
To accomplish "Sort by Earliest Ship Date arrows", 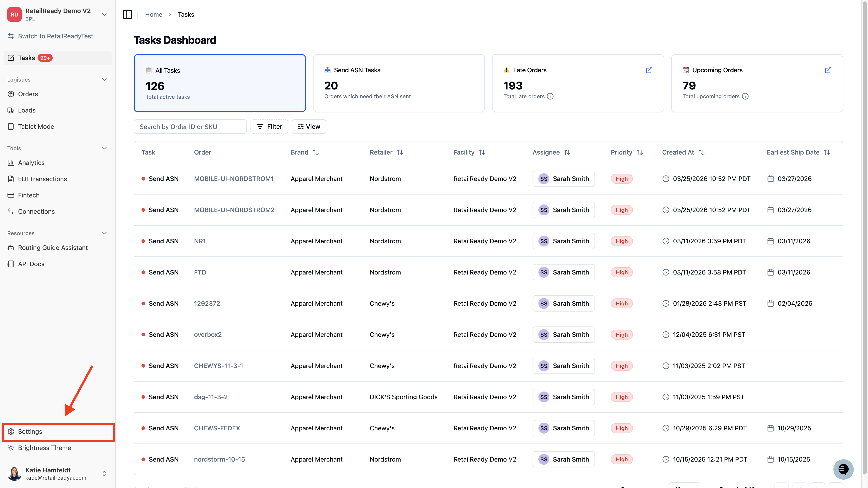I will click(x=827, y=152).
